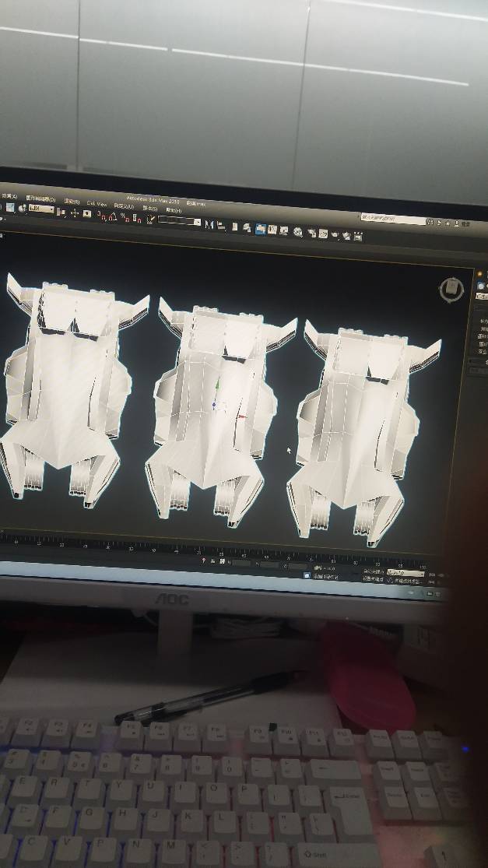Open the Rendering menu

tap(72, 202)
